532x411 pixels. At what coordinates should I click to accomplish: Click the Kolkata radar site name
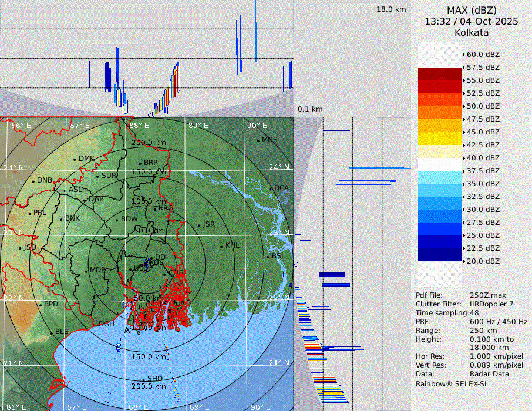tap(472, 32)
